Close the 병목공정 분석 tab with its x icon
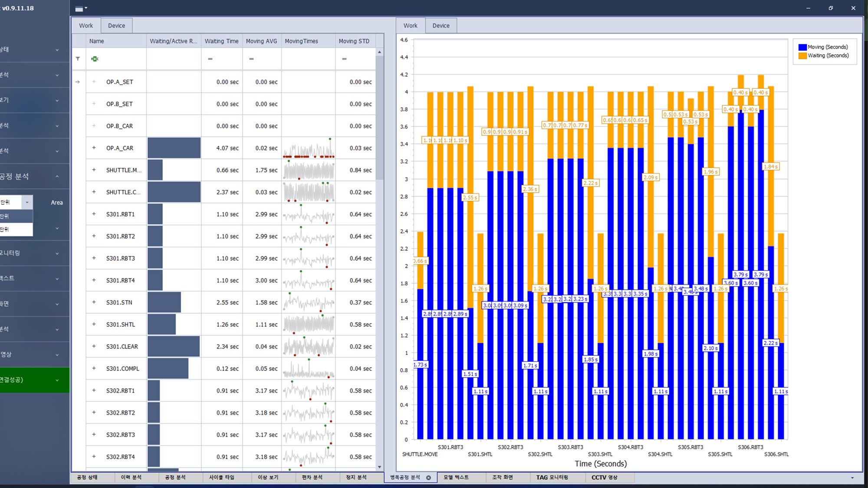This screenshot has height=488, width=868. (x=428, y=478)
